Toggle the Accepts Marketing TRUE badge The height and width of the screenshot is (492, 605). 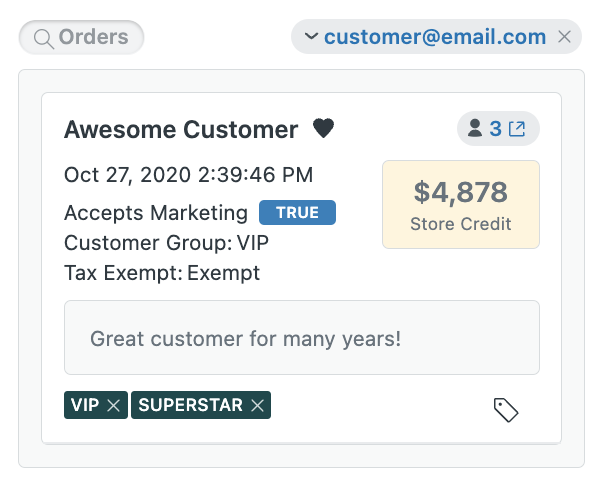coord(297,213)
